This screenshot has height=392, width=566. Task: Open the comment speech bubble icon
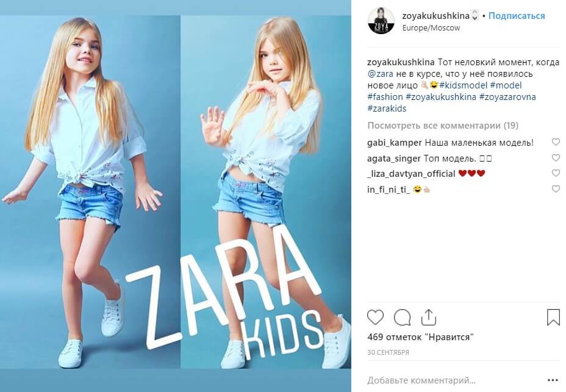pos(402,318)
